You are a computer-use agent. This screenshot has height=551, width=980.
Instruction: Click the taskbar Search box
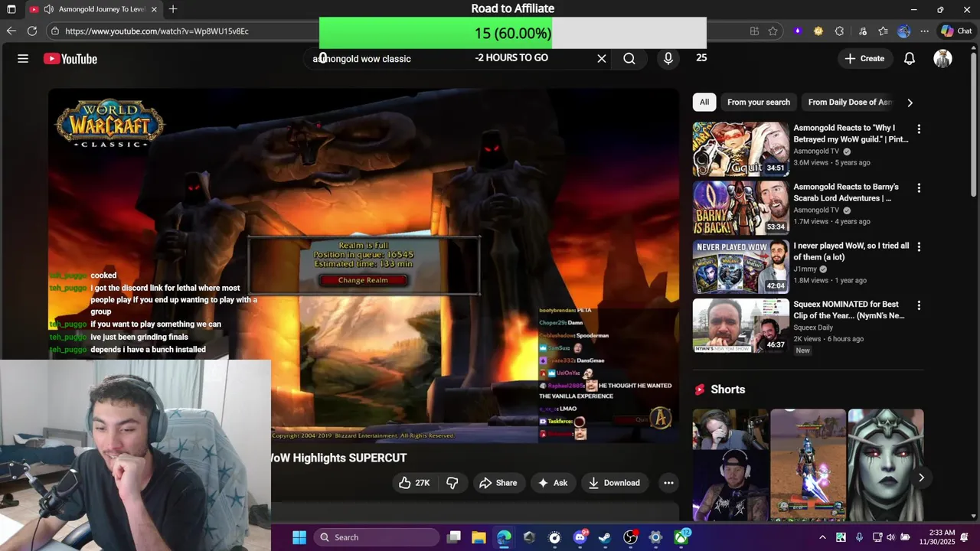click(375, 537)
